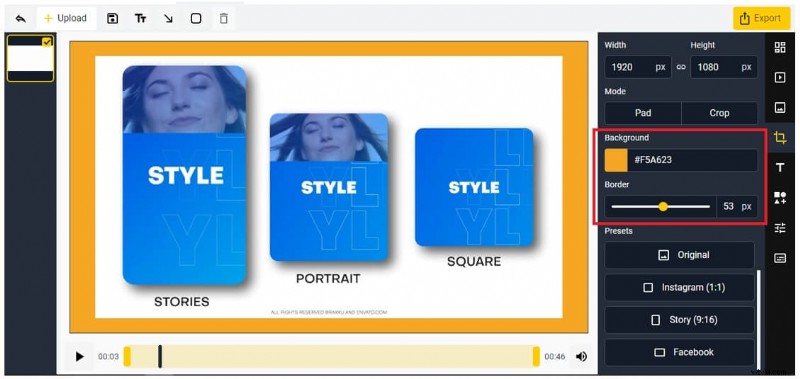Viewport: 800px width, 379px height.
Task: Open the image panel icon in sidebar
Action: tap(780, 108)
